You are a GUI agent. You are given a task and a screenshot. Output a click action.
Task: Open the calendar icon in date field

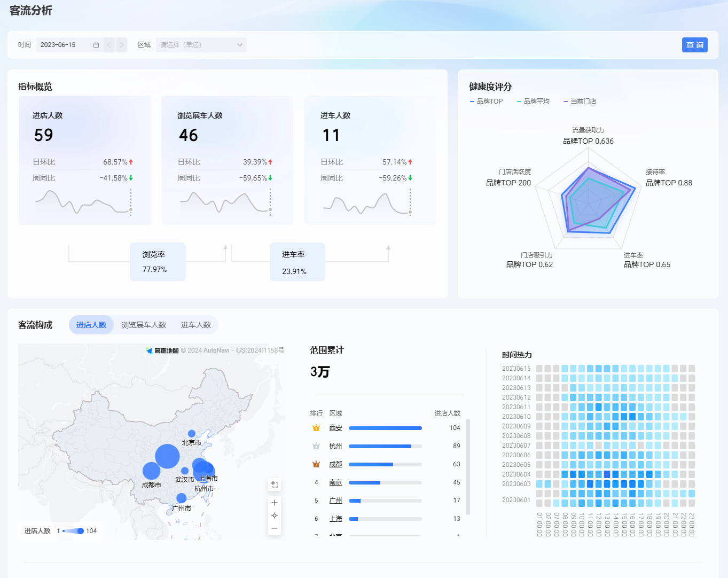(x=96, y=45)
